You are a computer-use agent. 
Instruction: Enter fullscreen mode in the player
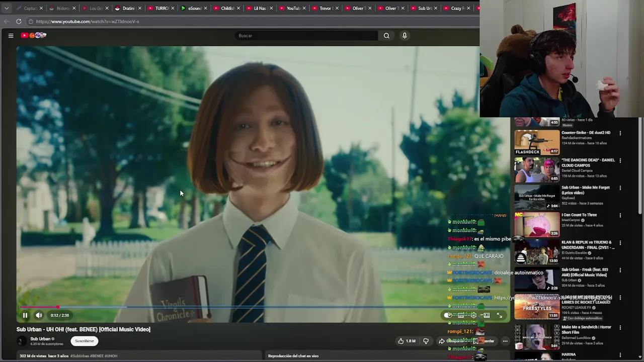pyautogui.click(x=499, y=315)
